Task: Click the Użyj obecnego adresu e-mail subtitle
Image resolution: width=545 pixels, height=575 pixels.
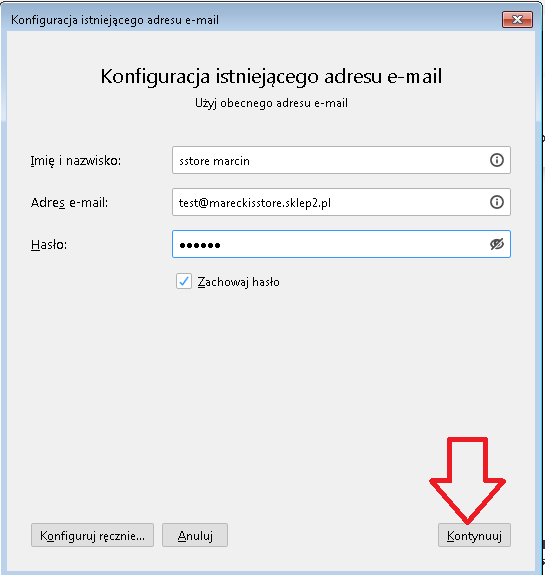Action: coord(271,103)
